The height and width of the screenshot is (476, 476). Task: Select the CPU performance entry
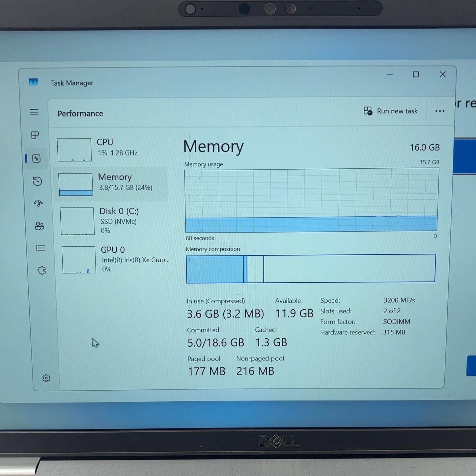point(111,149)
